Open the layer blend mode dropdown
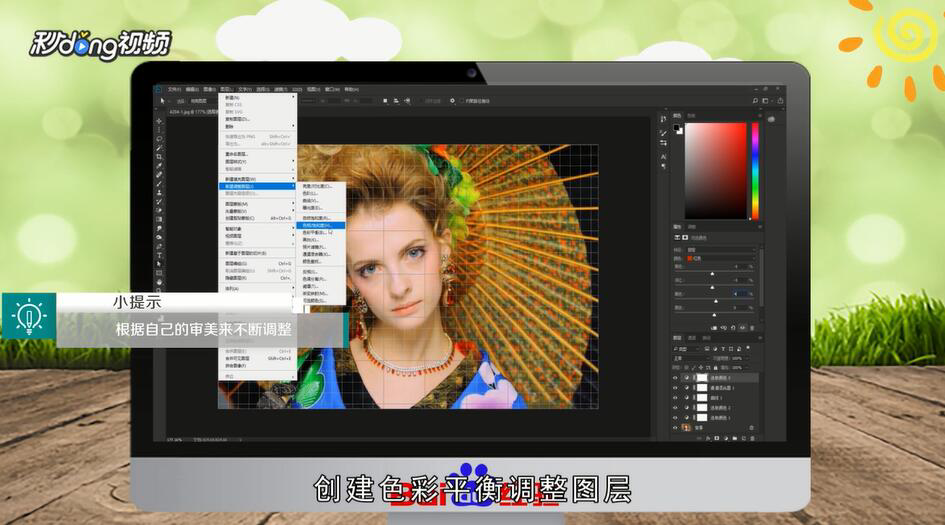 691,359
